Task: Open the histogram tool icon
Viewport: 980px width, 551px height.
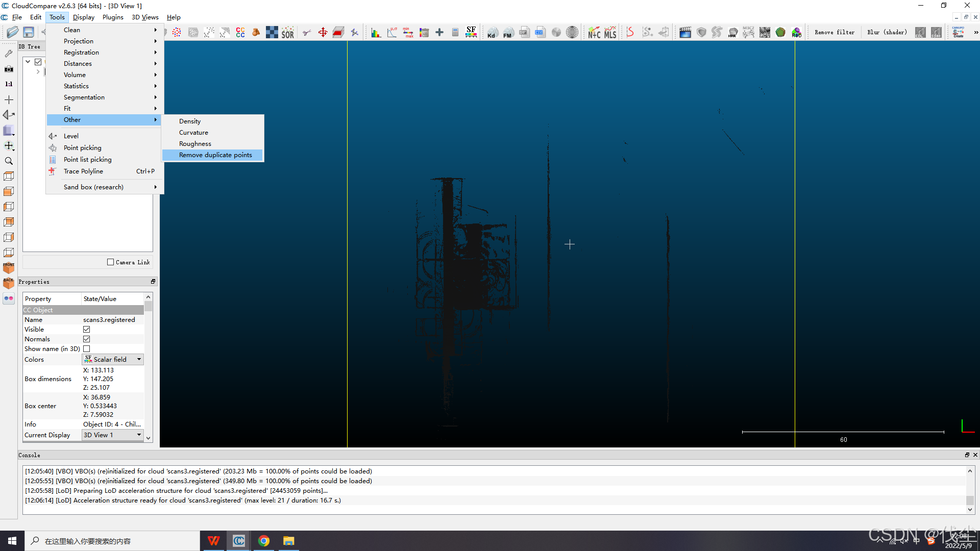Action: tap(376, 33)
